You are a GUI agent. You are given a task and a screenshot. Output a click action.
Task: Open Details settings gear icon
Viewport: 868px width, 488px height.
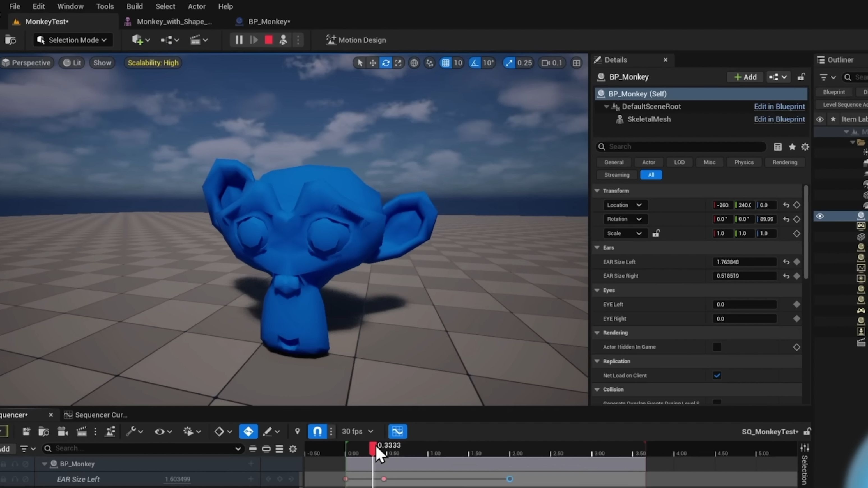click(x=805, y=147)
